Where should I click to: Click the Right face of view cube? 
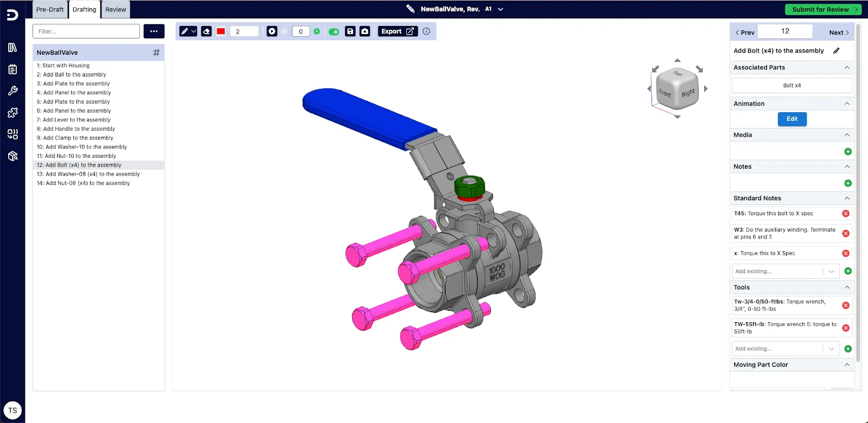(x=688, y=93)
